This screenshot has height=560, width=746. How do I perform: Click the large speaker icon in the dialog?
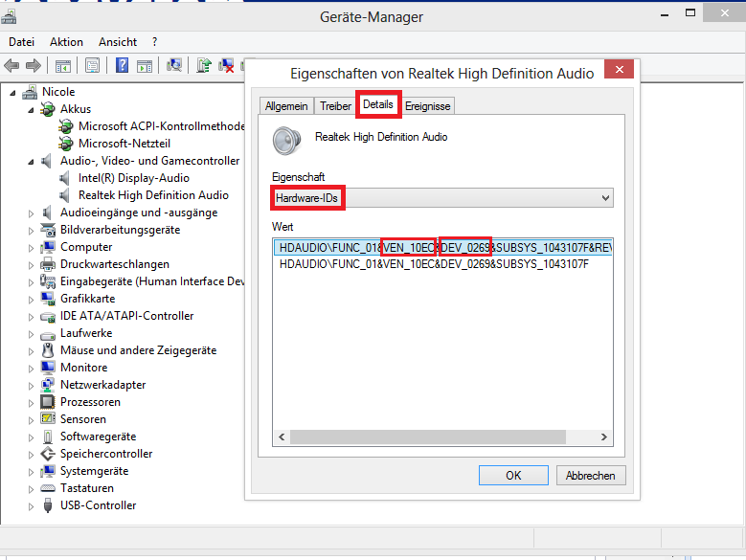click(x=287, y=140)
